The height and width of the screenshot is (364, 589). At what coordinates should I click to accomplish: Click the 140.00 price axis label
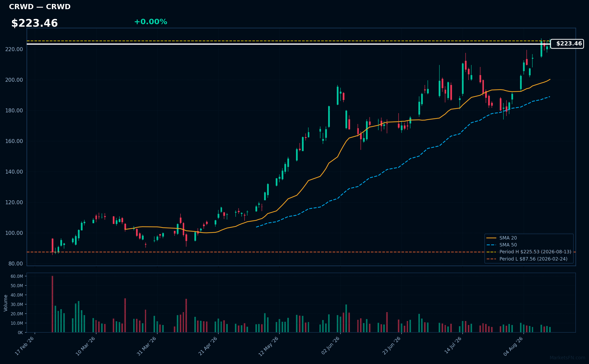tap(14, 172)
